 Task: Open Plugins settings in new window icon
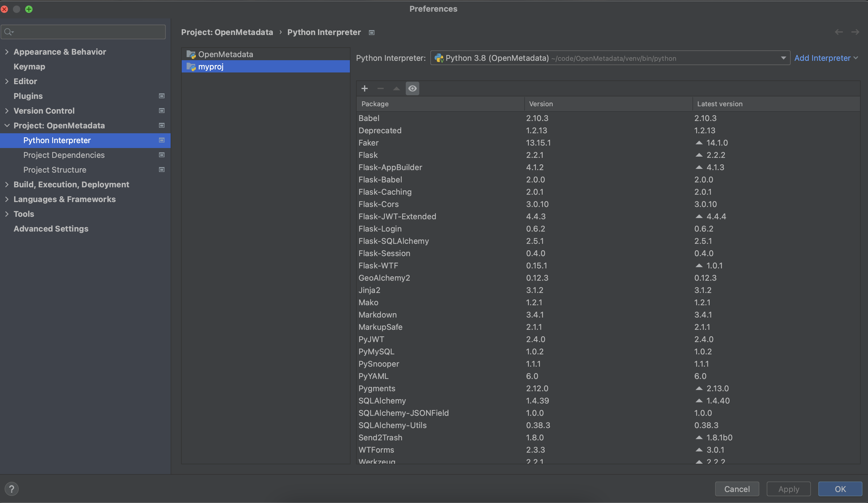[x=161, y=96]
